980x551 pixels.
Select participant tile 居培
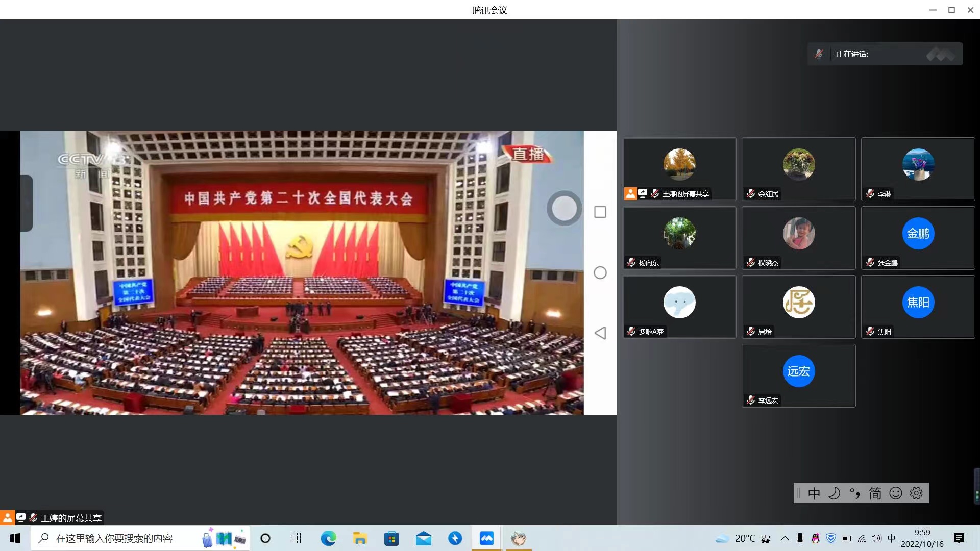pyautogui.click(x=799, y=307)
